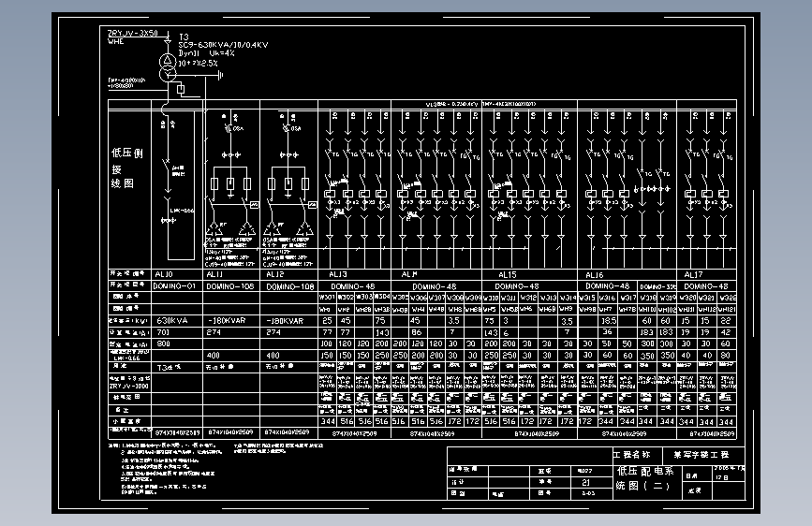Click the 18.5 capacity cell under W316
Screen dimensions: 812x526
[x=609, y=321]
